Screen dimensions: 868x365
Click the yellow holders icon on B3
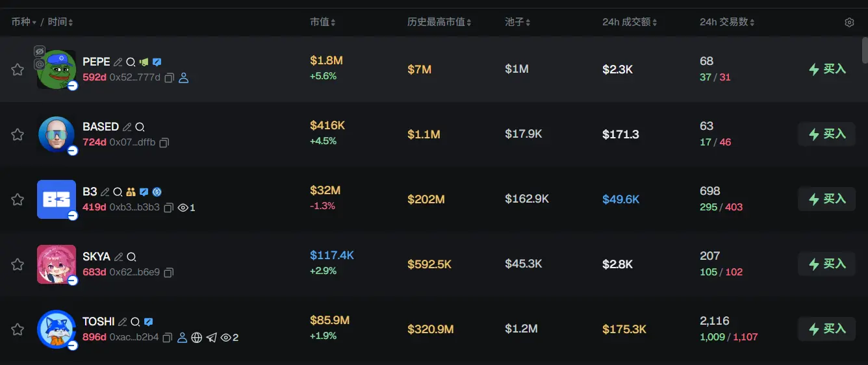(131, 192)
